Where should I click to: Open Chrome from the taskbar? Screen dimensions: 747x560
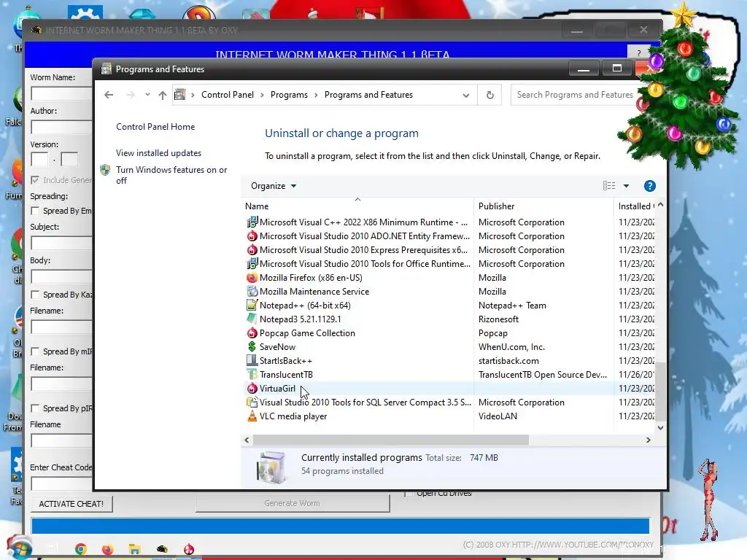click(81, 549)
